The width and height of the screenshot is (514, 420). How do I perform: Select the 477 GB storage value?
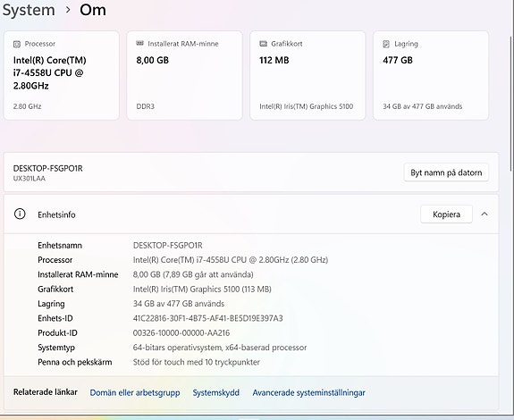click(x=398, y=60)
